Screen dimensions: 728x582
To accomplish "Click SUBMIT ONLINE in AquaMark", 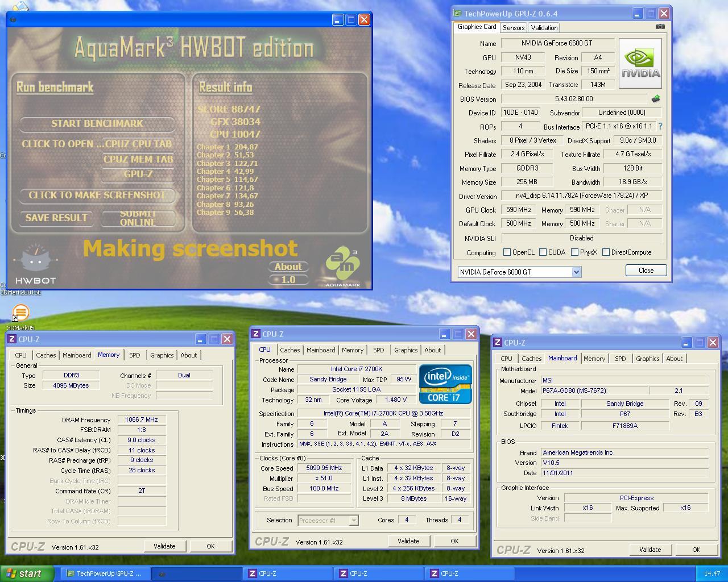I will pos(138,218).
